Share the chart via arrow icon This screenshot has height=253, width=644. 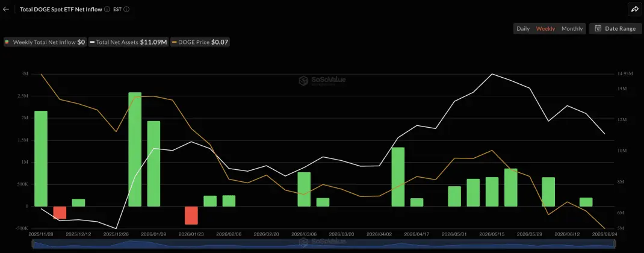click(x=635, y=10)
